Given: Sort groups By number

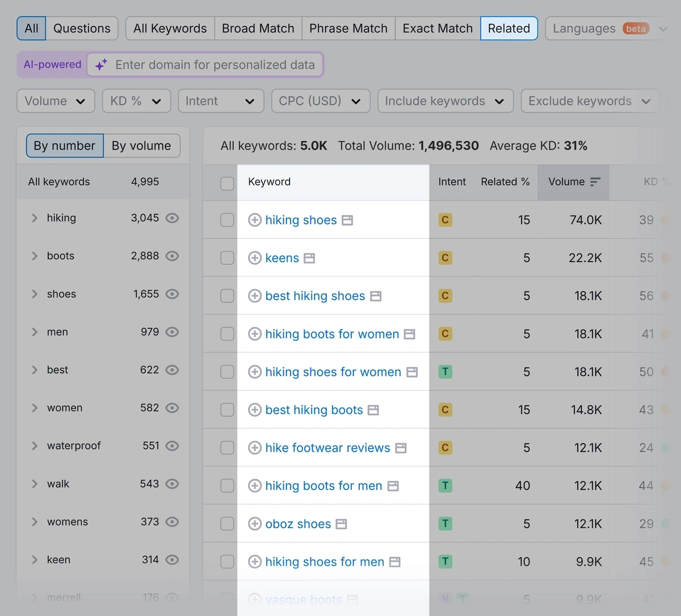Looking at the screenshot, I should (x=65, y=146).
